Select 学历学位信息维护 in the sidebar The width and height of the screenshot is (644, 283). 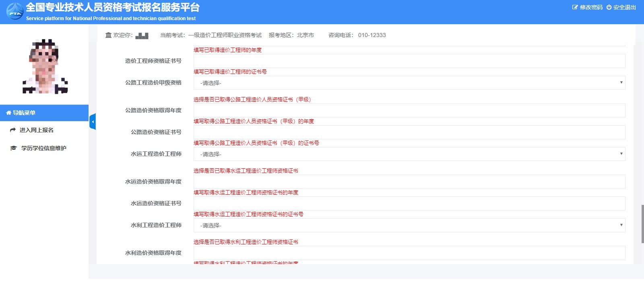(43, 148)
